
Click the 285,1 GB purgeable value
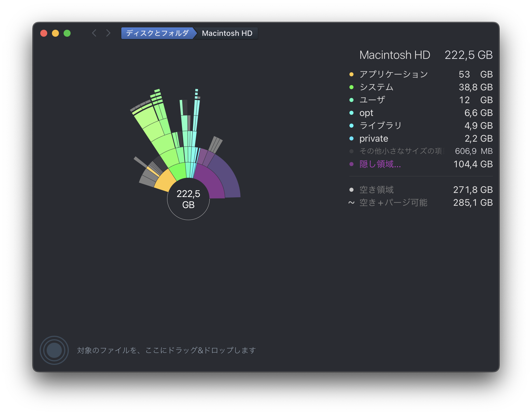[x=473, y=203]
